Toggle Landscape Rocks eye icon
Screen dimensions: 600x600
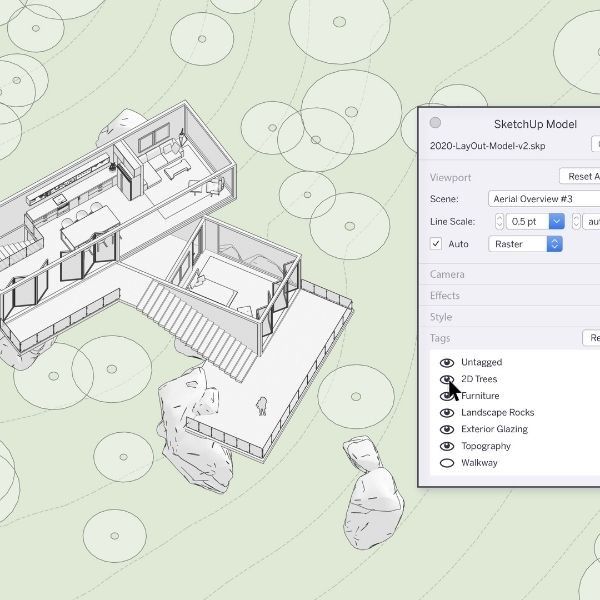click(447, 412)
